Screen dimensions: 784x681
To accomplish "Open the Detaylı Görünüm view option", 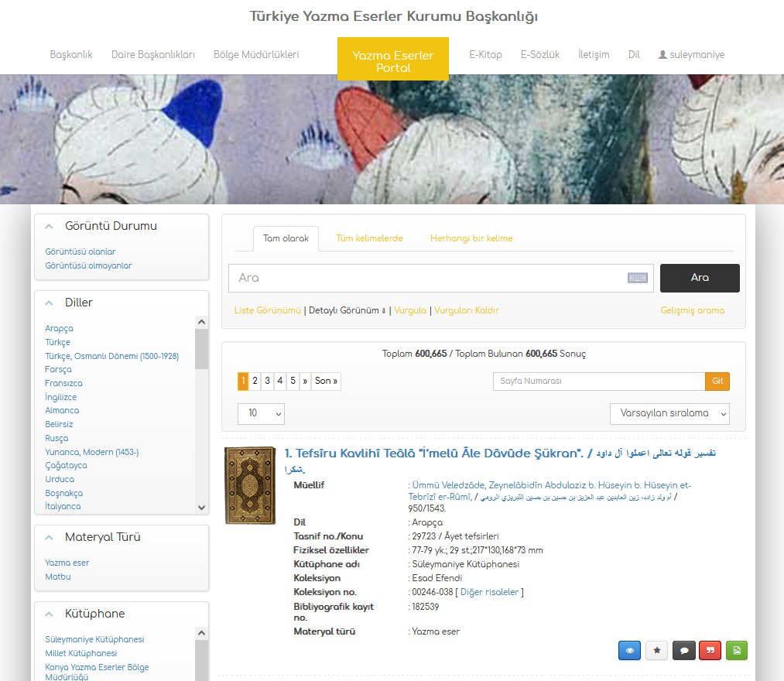I will [x=347, y=310].
